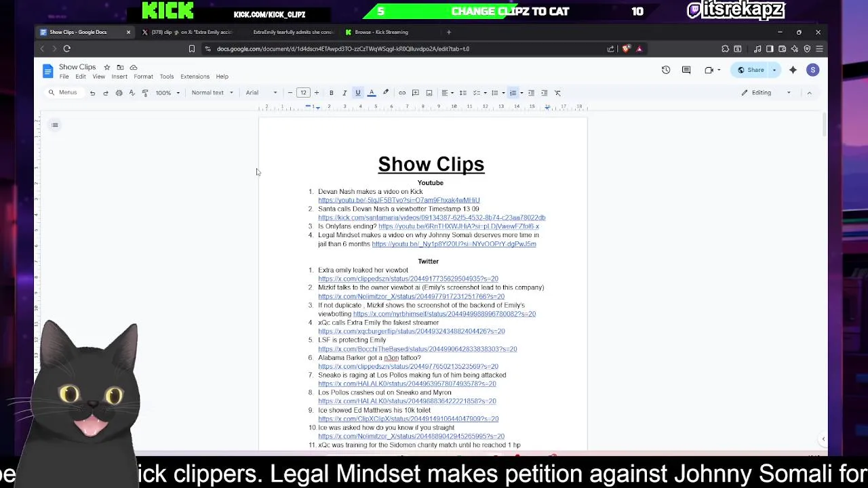
Task: Open the kick.com/santamaria video link
Action: click(x=432, y=218)
